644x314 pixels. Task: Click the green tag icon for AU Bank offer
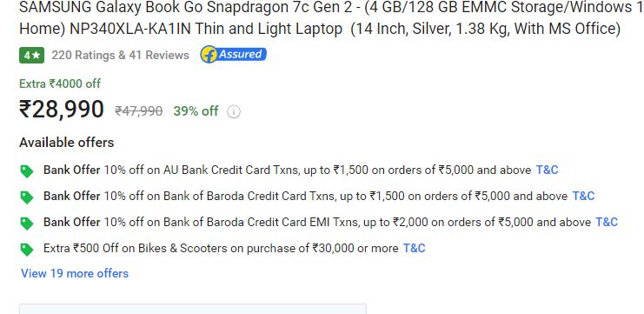[x=27, y=171]
